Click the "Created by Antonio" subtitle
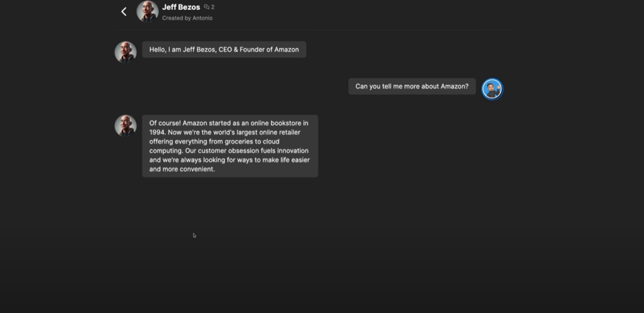Image resolution: width=644 pixels, height=313 pixels. [x=187, y=18]
